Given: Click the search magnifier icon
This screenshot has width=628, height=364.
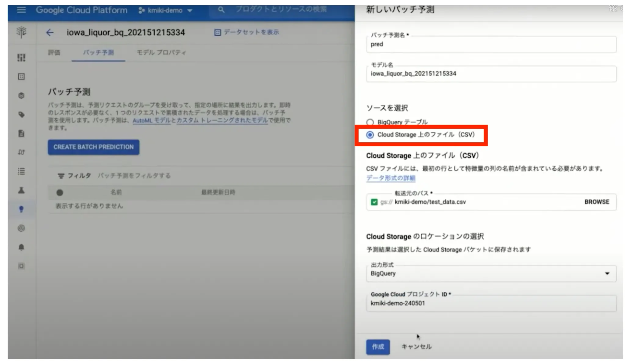Looking at the screenshot, I should [x=221, y=10].
